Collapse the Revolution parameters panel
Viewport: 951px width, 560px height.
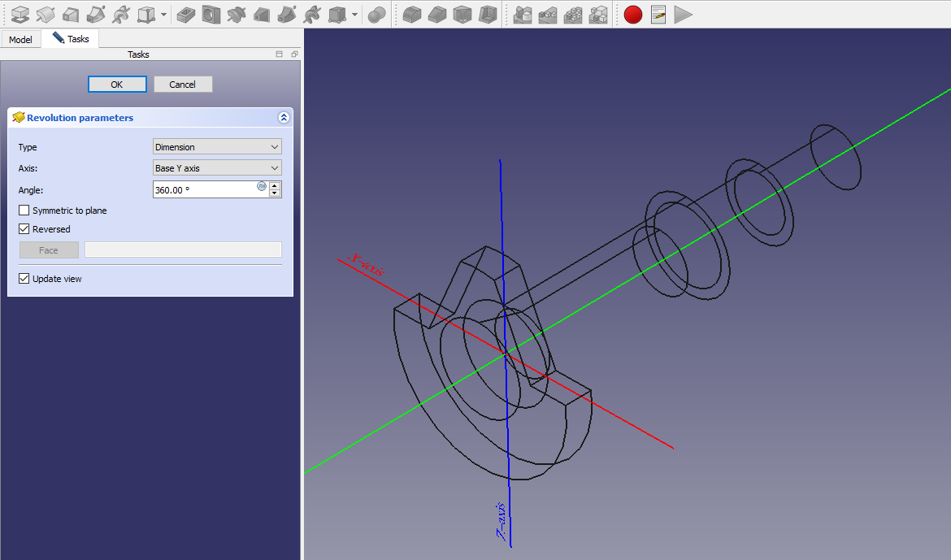click(x=284, y=118)
